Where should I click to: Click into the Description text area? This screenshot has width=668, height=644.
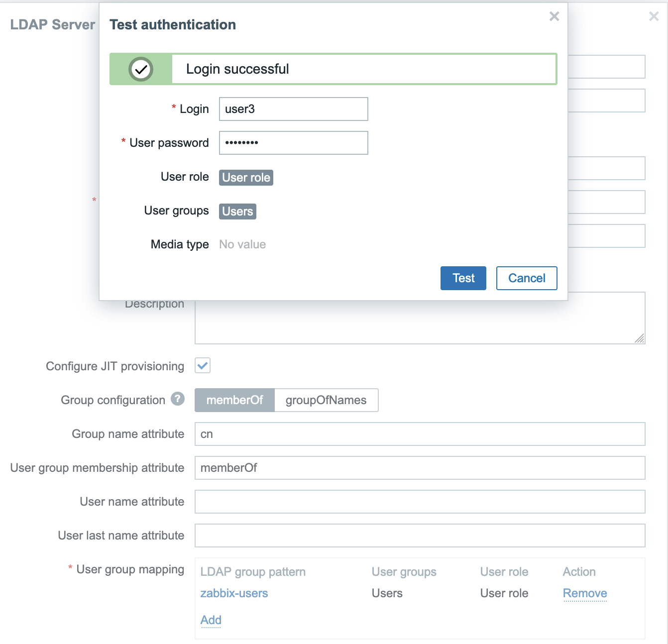[x=420, y=322]
